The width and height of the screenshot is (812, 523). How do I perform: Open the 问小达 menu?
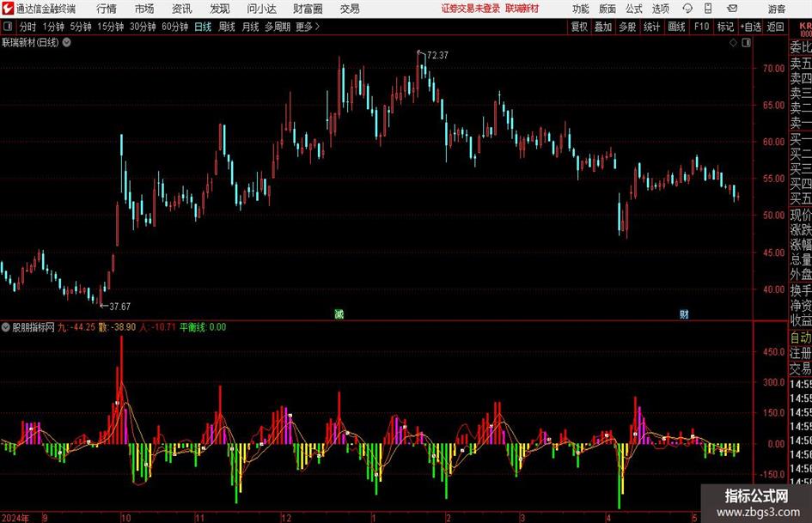coord(261,9)
